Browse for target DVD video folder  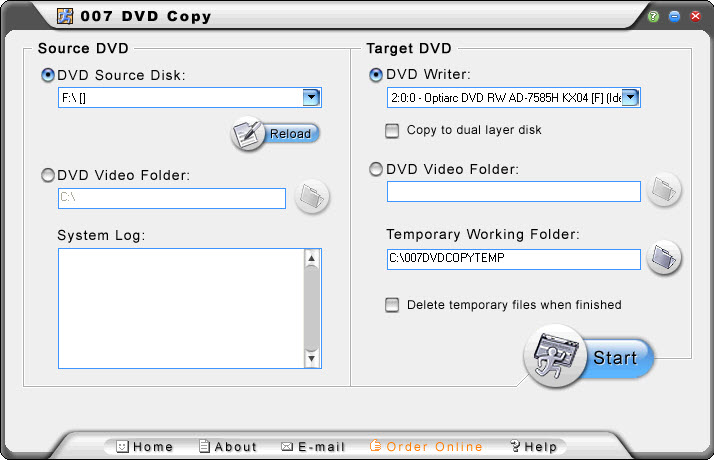coord(663,189)
